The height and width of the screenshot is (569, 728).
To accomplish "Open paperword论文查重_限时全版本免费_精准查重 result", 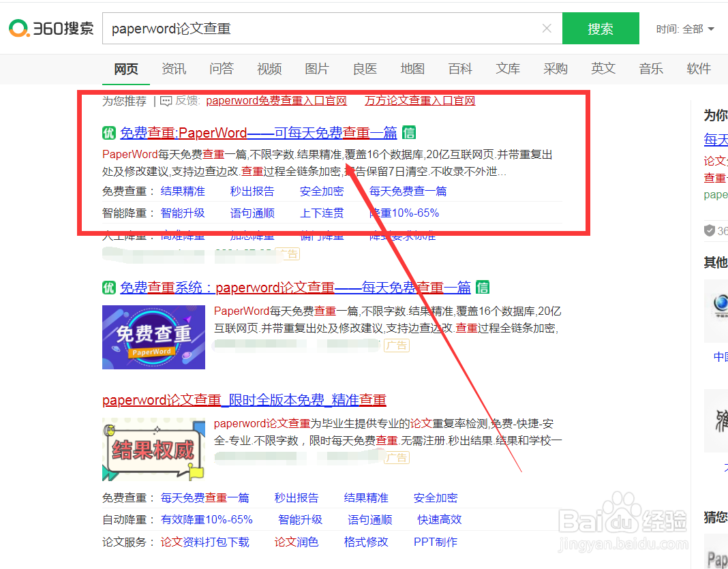I will point(244,400).
